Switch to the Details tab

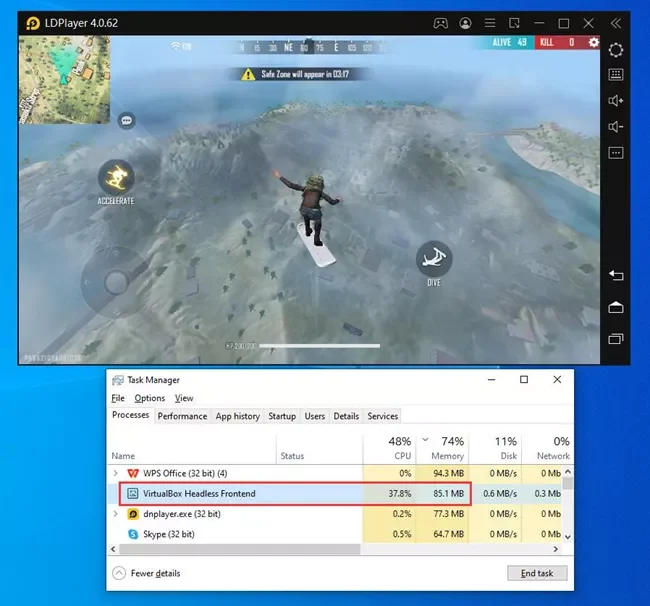pos(346,416)
